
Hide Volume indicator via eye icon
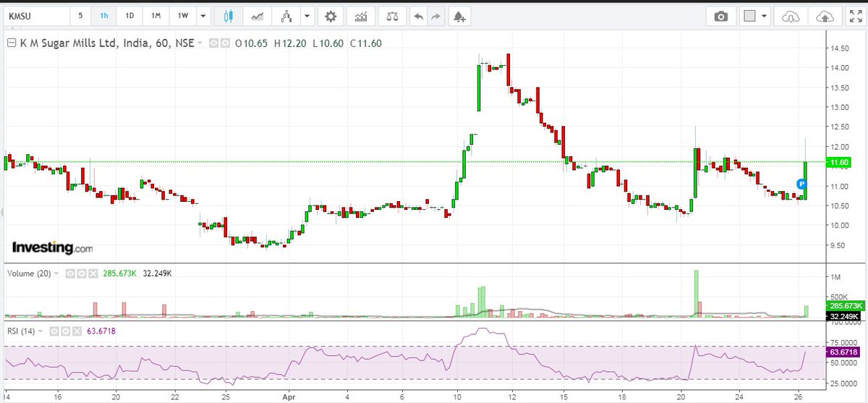pyautogui.click(x=70, y=273)
